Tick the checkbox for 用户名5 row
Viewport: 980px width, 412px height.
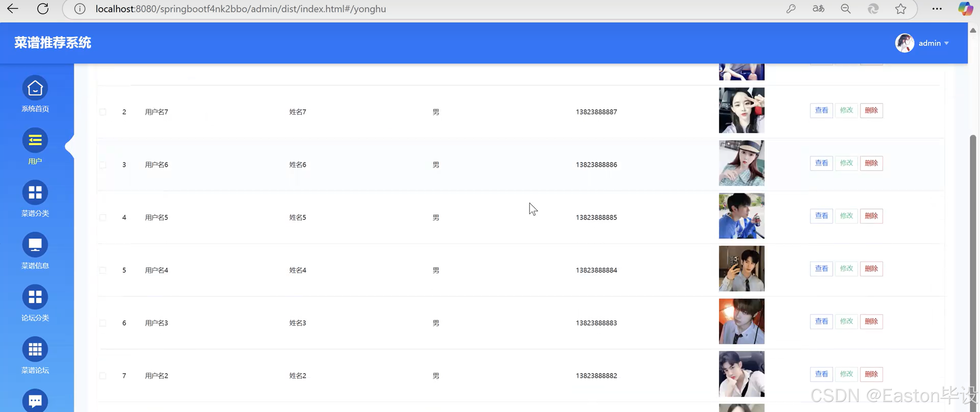tap(103, 217)
